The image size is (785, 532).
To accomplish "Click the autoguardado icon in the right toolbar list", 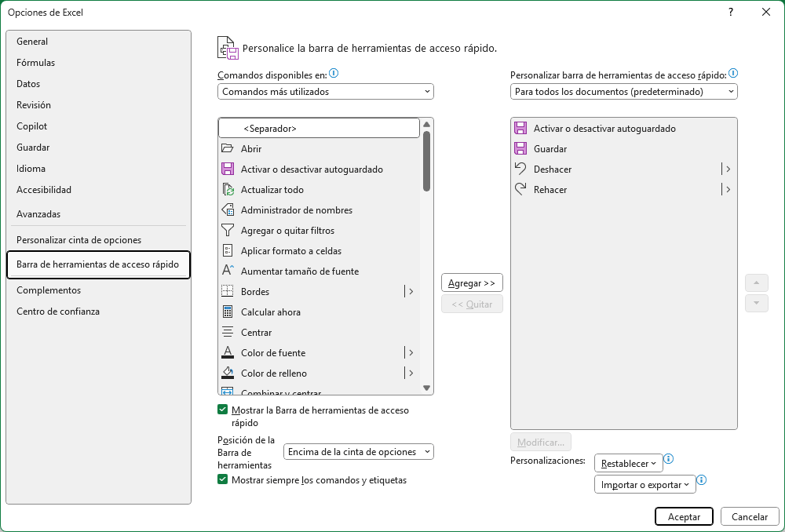I will pyautogui.click(x=520, y=128).
